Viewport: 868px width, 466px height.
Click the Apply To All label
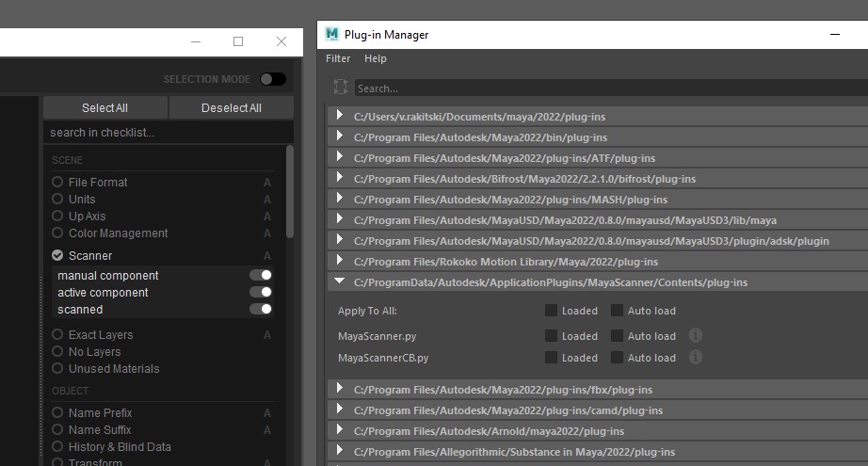tap(367, 311)
